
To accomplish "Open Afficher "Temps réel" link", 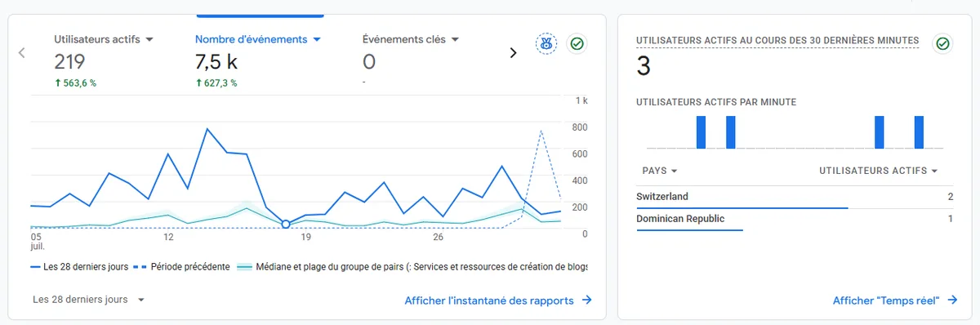I will click(x=895, y=301).
